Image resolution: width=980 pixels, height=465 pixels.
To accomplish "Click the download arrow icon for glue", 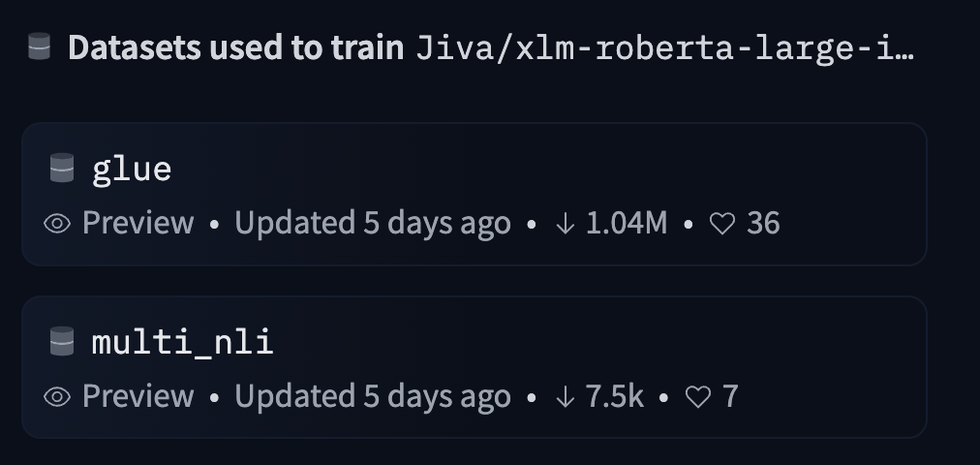I will point(565,224).
